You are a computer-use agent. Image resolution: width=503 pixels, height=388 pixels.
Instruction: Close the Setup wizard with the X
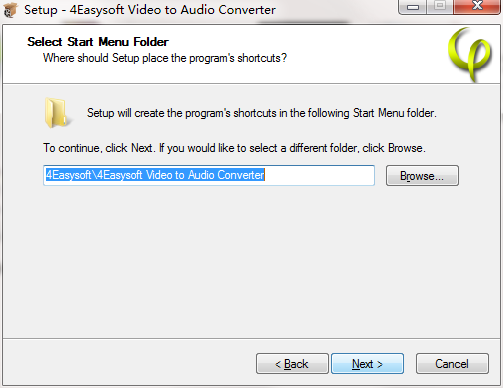[x=477, y=7]
